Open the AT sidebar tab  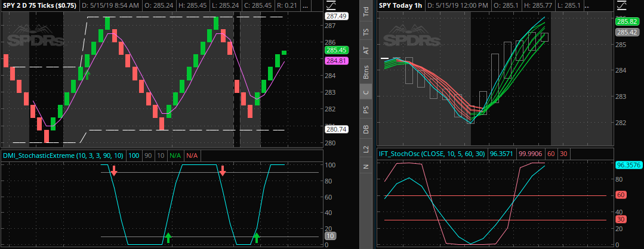pos(366,51)
